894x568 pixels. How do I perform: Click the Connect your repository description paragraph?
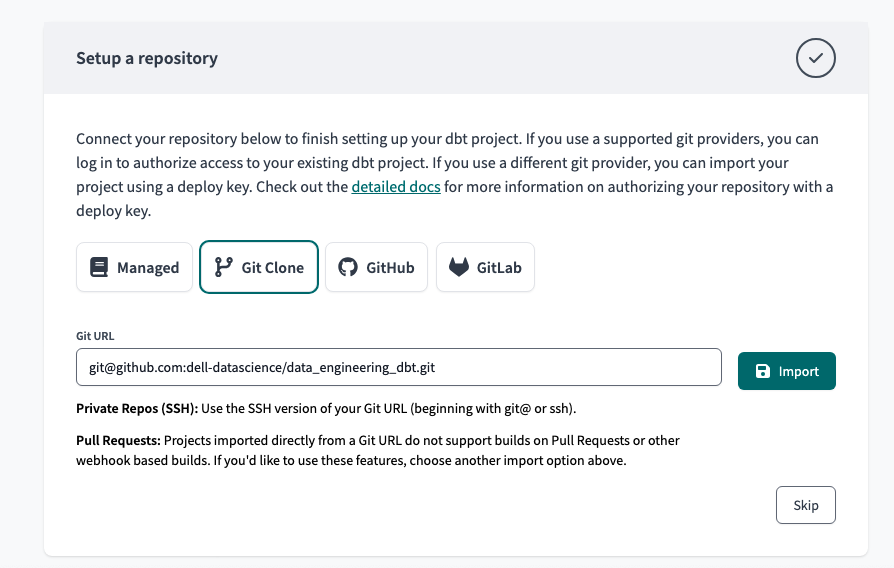454,175
